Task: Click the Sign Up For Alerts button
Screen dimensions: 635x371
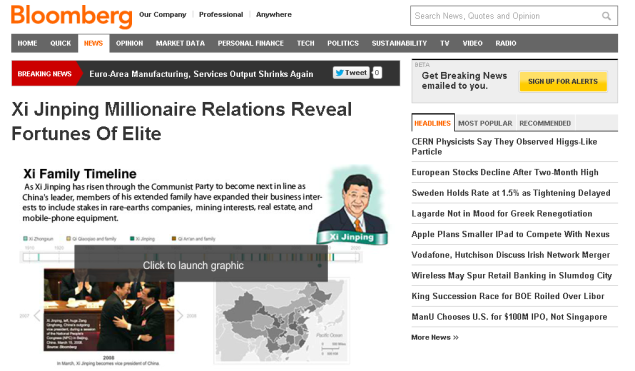Action: coord(563,81)
